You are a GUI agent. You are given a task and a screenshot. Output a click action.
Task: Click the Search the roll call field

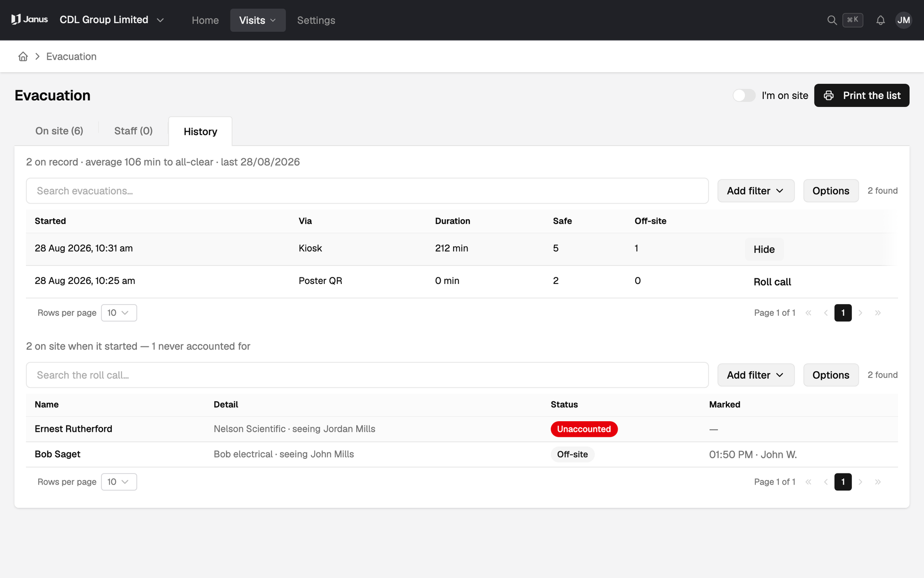367,375
